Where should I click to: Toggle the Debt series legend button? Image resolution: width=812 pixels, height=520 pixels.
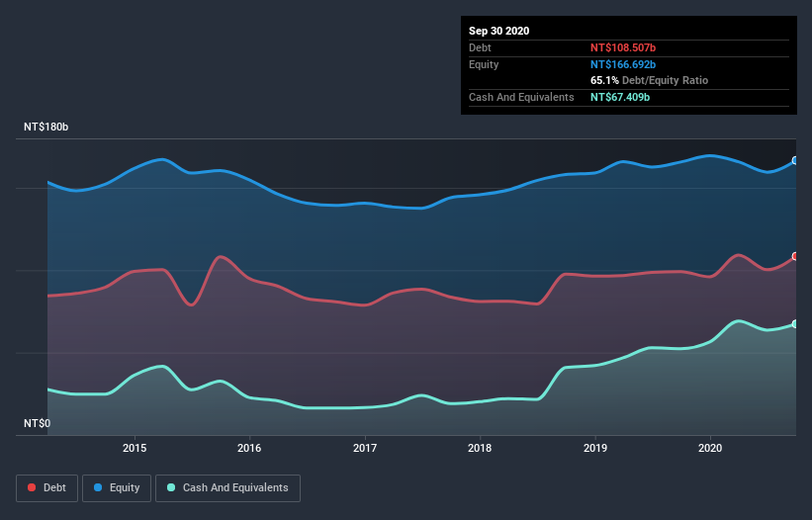coord(46,488)
